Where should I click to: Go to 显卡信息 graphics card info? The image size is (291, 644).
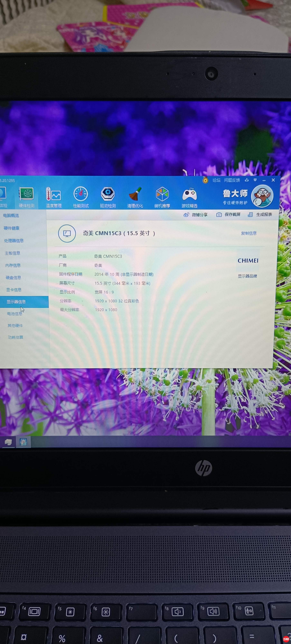click(x=14, y=290)
